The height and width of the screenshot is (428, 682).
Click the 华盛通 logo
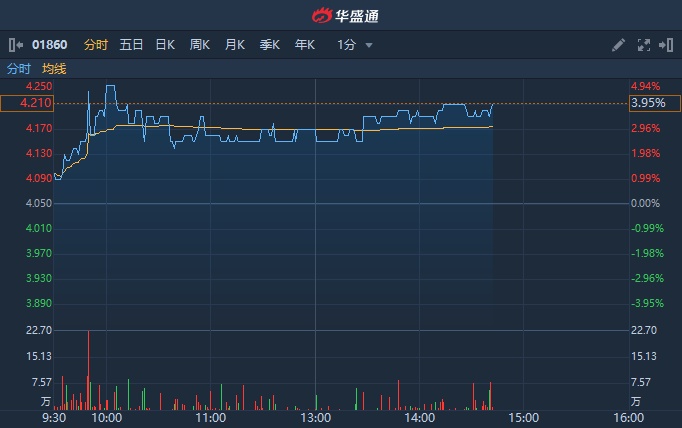point(341,15)
